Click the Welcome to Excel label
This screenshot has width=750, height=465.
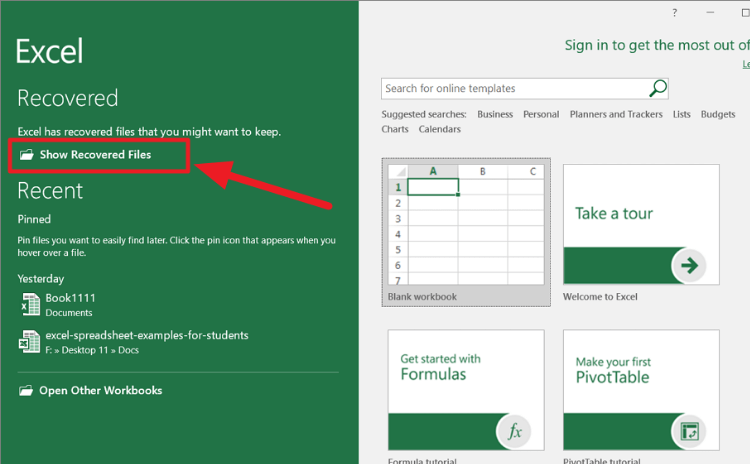point(600,297)
